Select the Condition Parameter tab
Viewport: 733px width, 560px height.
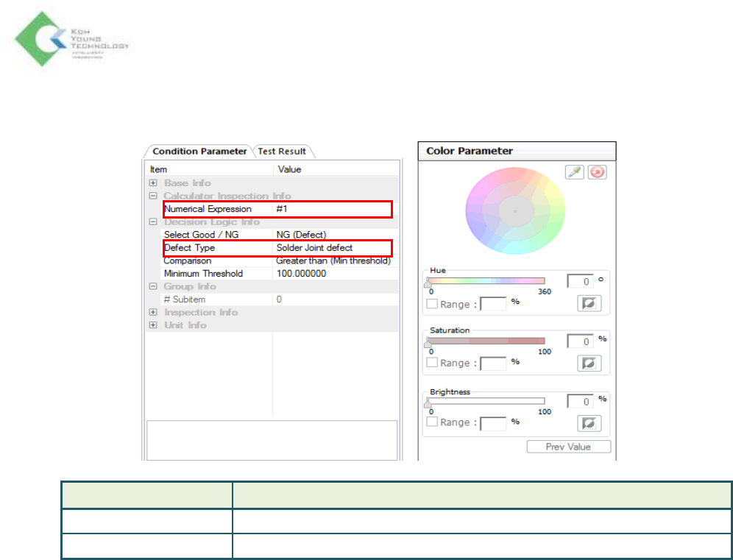point(199,152)
